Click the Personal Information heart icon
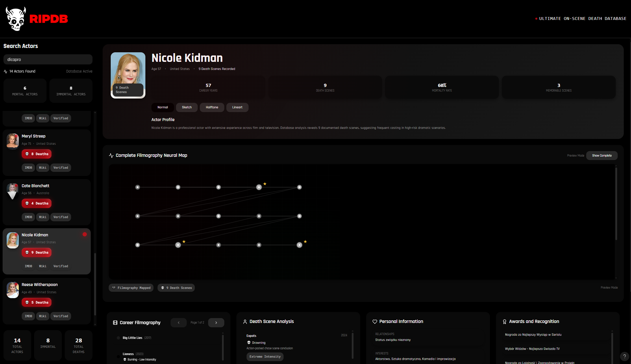 (x=375, y=322)
